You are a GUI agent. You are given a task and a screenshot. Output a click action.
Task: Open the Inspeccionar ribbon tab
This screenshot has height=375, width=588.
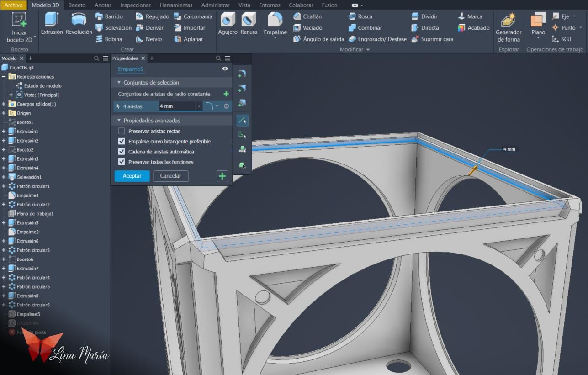tap(135, 5)
